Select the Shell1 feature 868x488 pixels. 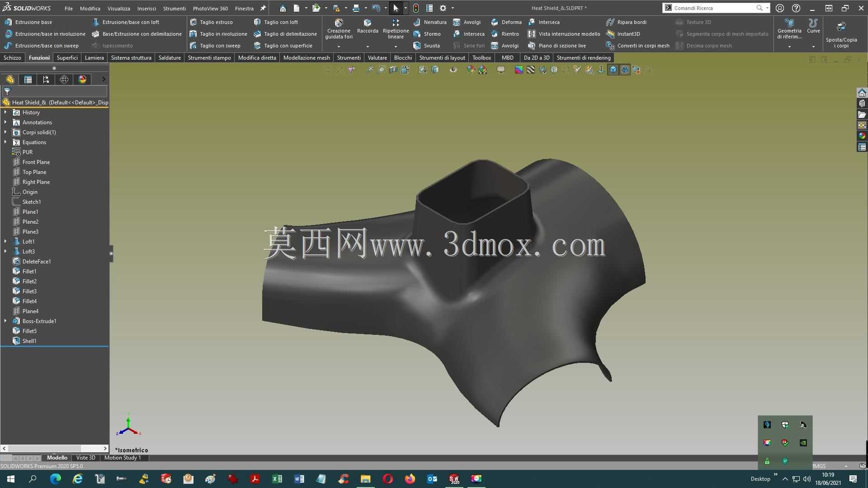29,341
